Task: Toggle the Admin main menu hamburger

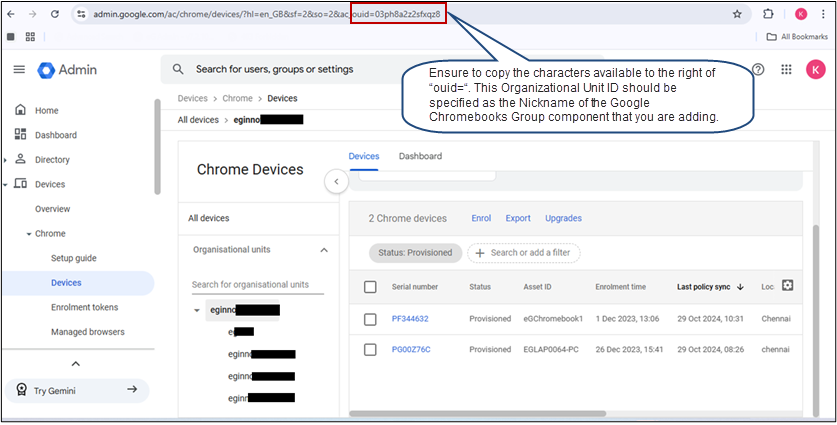Action: click(x=19, y=69)
